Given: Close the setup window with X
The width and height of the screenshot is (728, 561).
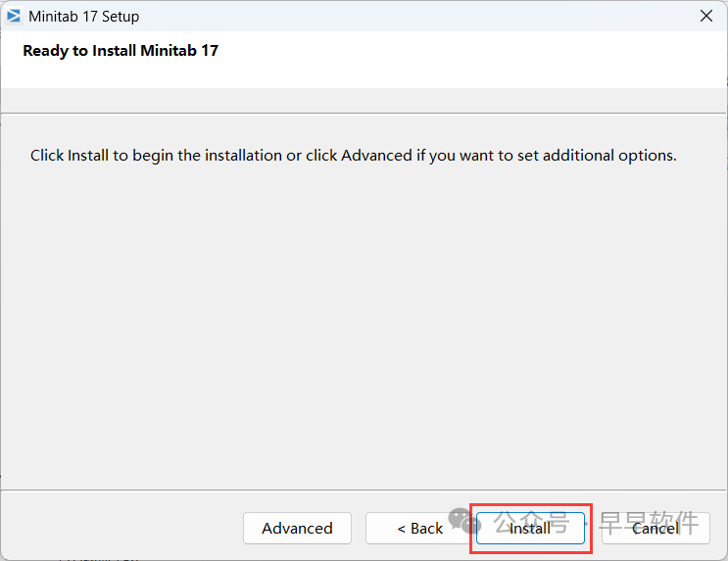Looking at the screenshot, I should 706,16.
